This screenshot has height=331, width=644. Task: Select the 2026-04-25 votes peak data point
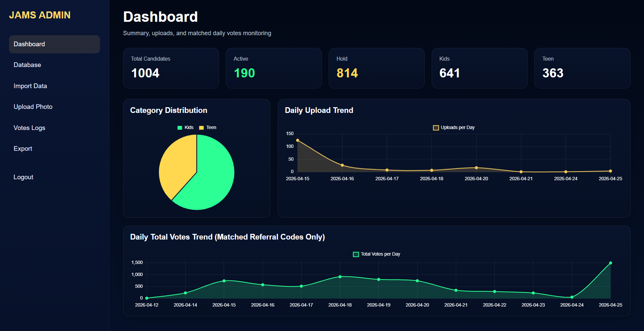click(x=610, y=263)
